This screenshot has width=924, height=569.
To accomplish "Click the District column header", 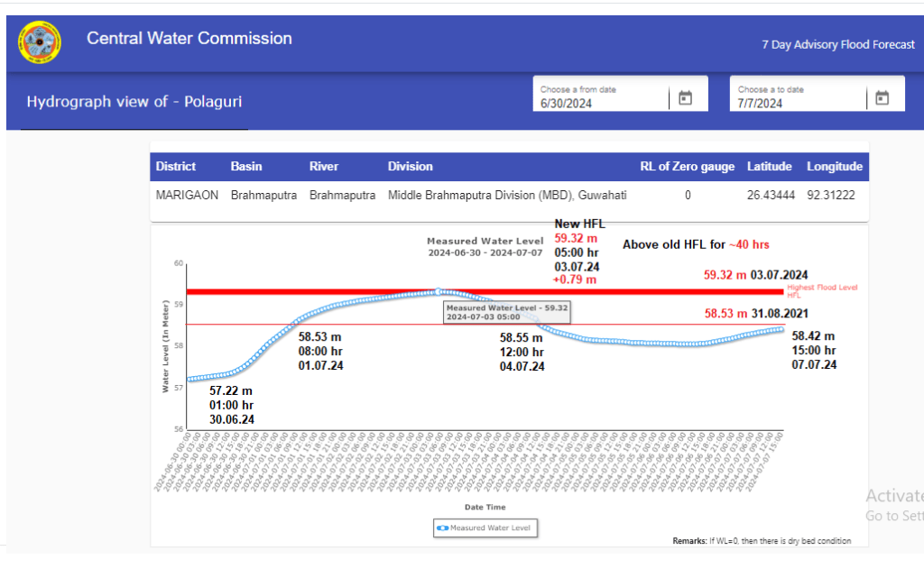I will pos(176,167).
